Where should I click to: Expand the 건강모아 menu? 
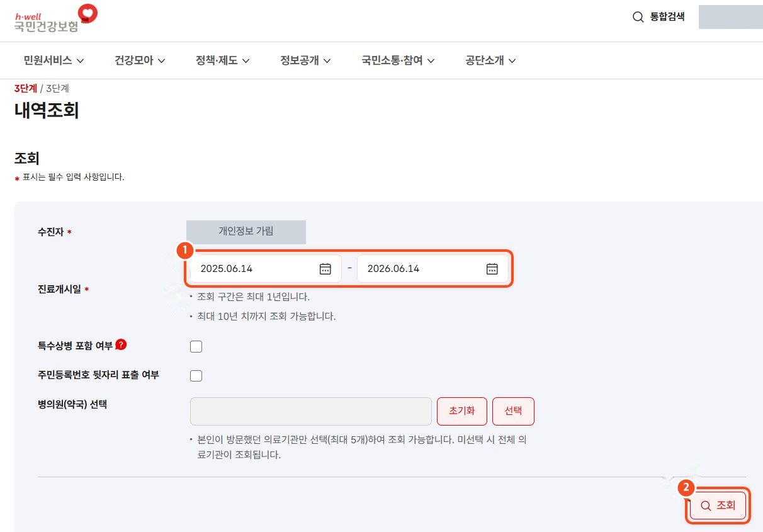[140, 61]
